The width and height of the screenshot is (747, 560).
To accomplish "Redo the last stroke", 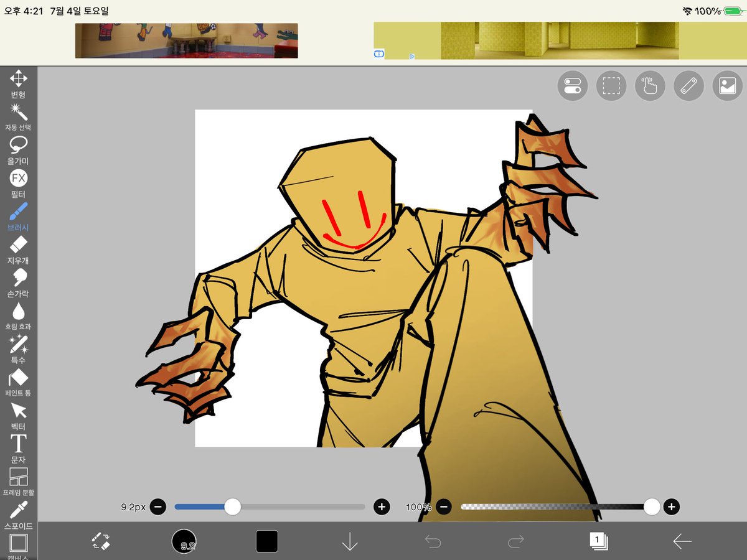I will [x=515, y=542].
